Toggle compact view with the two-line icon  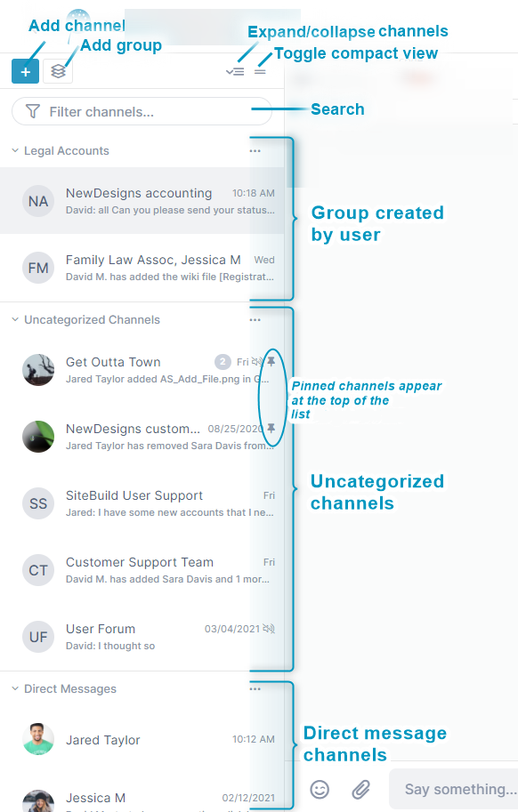click(260, 72)
